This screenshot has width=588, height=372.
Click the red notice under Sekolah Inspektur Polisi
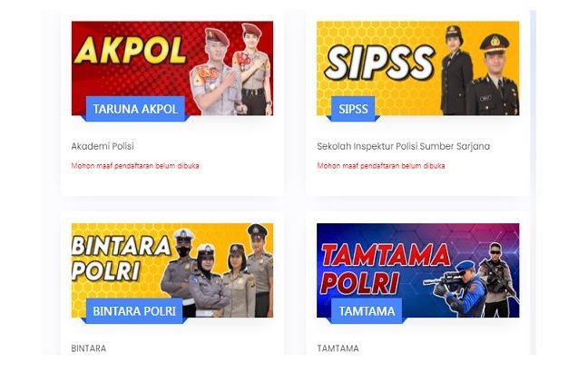pyautogui.click(x=381, y=166)
